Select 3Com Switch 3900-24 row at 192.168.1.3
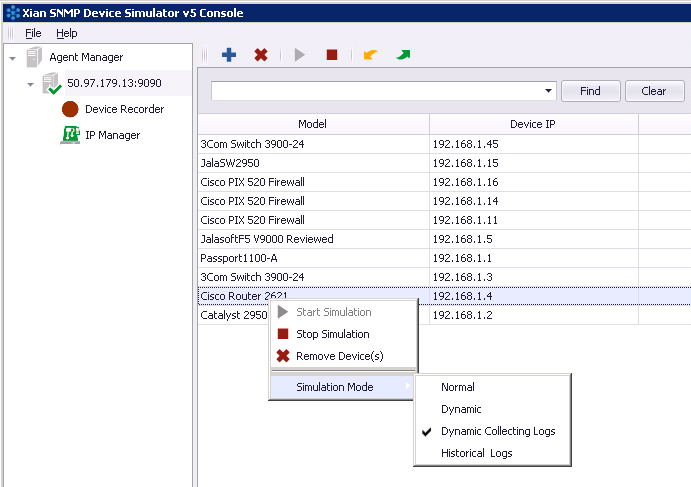 click(x=444, y=277)
